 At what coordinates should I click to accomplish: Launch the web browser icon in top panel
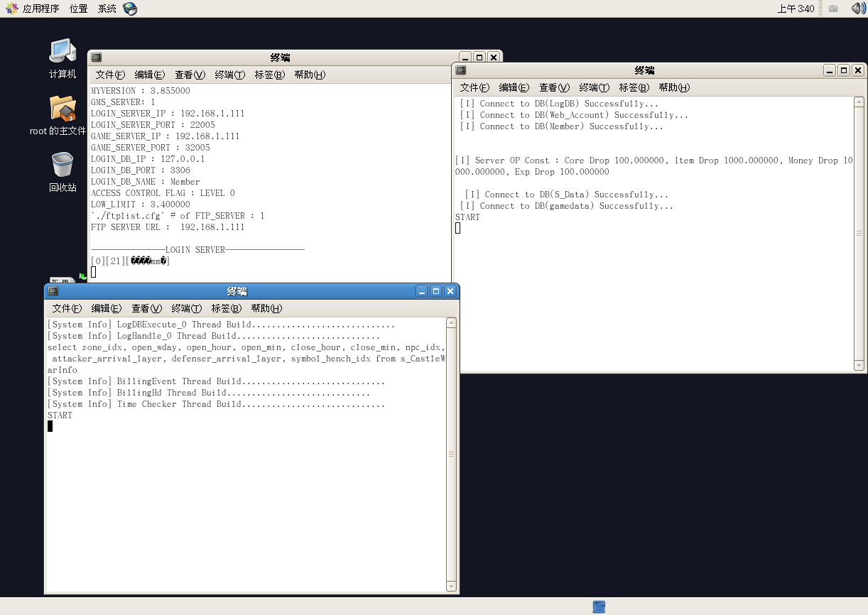coord(129,9)
